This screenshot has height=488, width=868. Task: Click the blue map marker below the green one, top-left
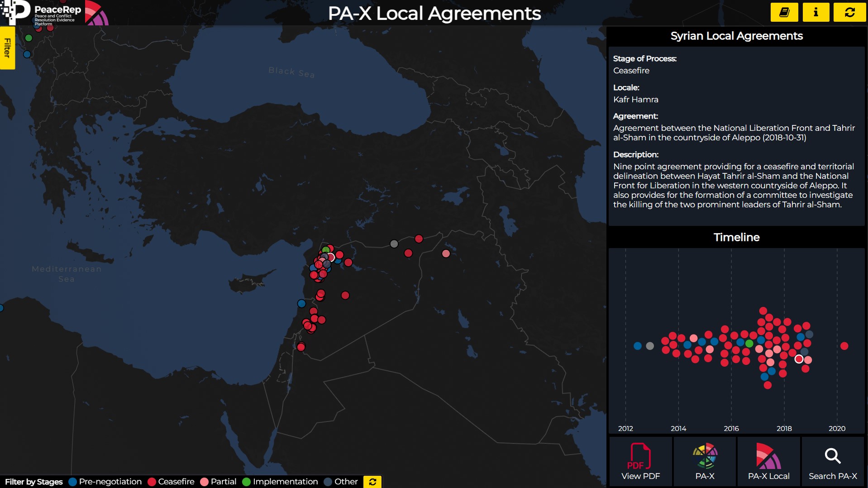pos(27,54)
